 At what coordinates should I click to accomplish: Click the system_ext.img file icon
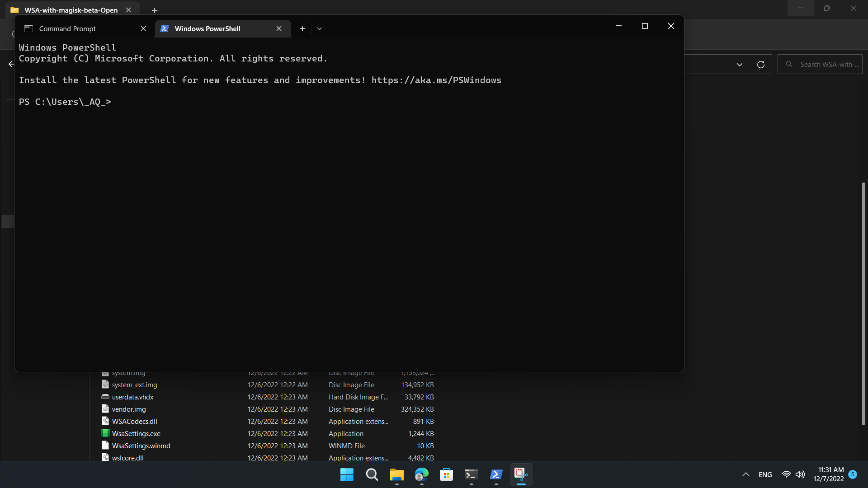[x=105, y=384]
